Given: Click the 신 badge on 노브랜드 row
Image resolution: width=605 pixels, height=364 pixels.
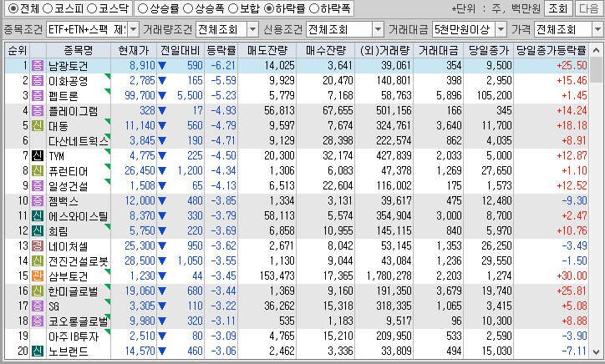Looking at the screenshot, I should (x=38, y=351).
